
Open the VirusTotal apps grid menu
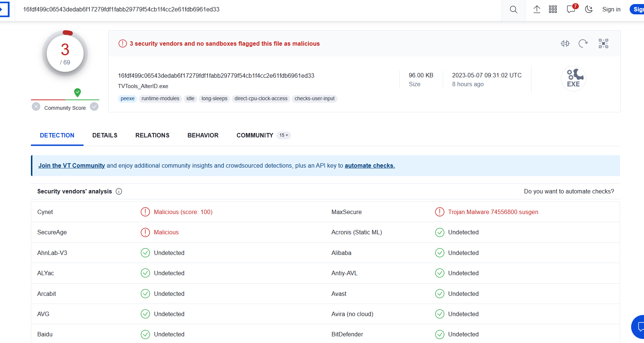point(553,10)
